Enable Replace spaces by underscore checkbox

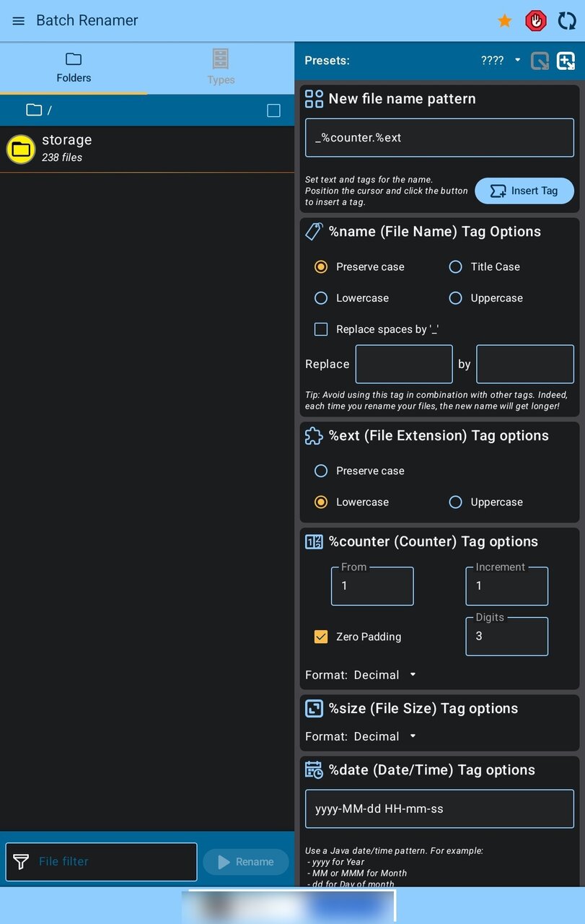coord(321,329)
